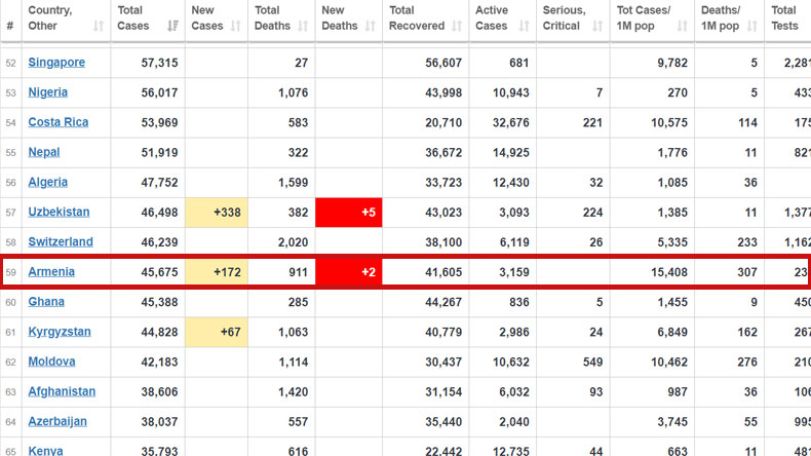
Task: Select Armenia cases per million 15,408
Action: (x=669, y=272)
